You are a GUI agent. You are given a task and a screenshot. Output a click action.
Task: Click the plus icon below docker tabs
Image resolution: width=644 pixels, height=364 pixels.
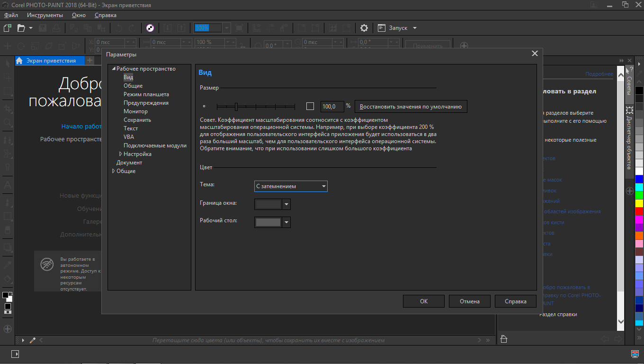(630, 191)
